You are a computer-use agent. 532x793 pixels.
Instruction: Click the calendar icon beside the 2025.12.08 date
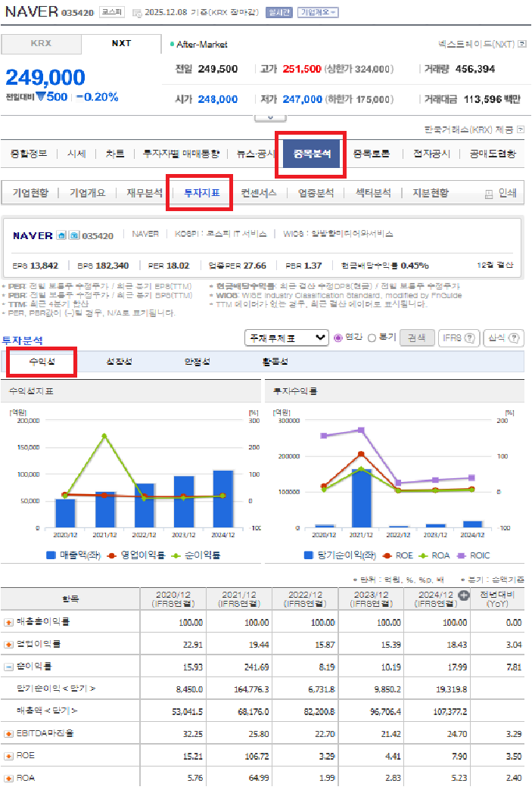pos(136,13)
